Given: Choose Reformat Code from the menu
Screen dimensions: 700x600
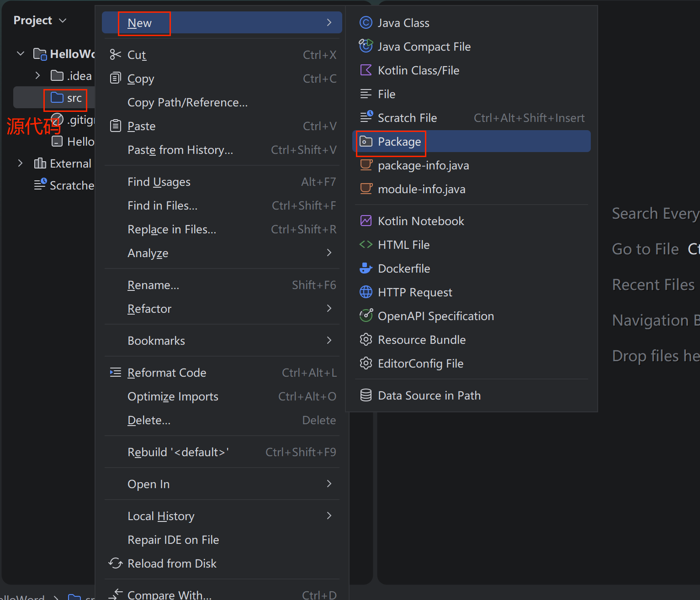Looking at the screenshot, I should tap(166, 372).
